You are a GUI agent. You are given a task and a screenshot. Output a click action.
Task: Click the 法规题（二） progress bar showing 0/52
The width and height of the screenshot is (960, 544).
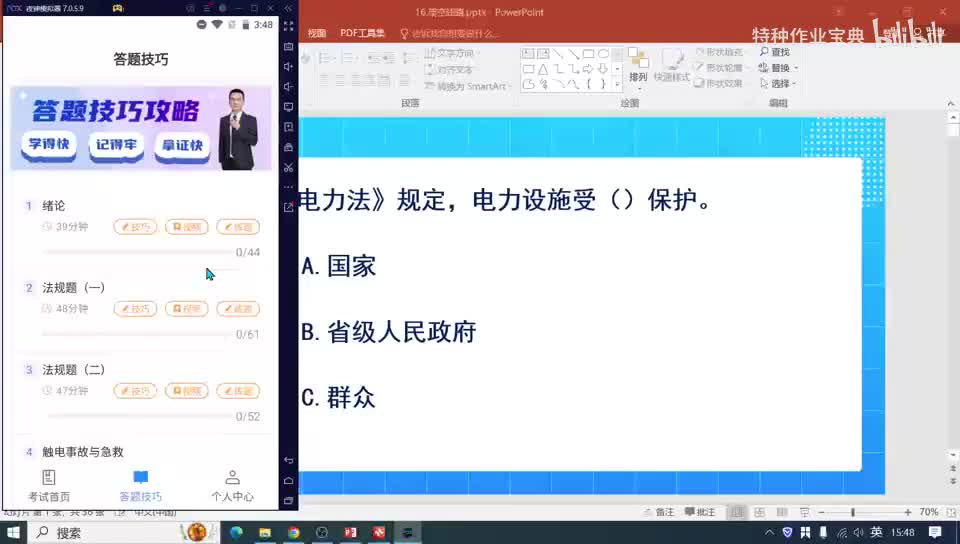click(x=138, y=416)
